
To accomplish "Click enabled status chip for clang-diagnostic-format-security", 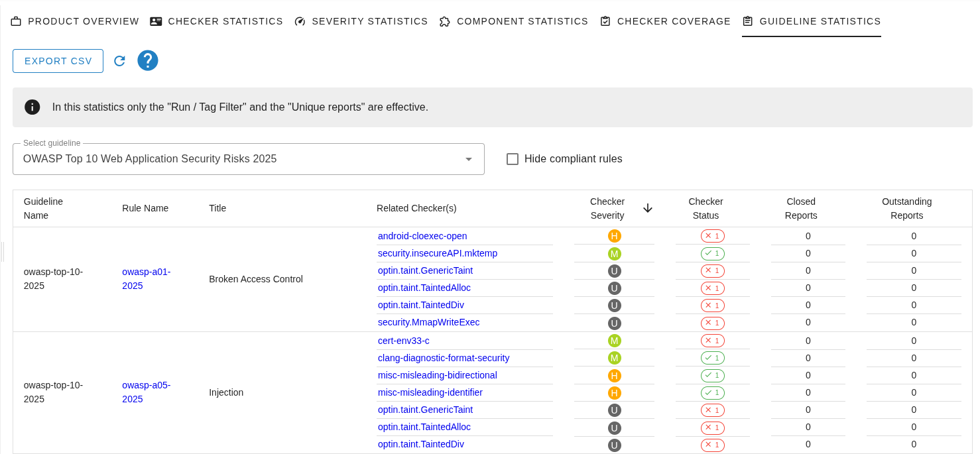I will (713, 358).
